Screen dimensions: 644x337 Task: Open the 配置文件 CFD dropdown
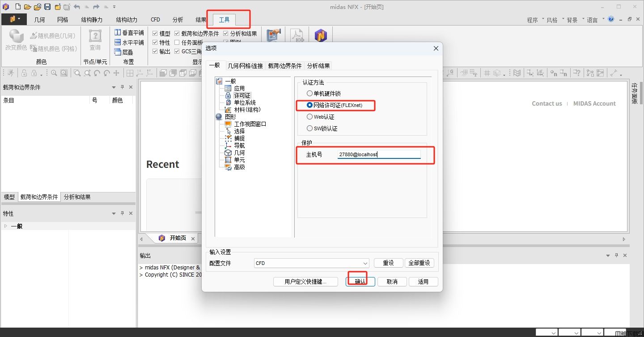click(x=312, y=263)
